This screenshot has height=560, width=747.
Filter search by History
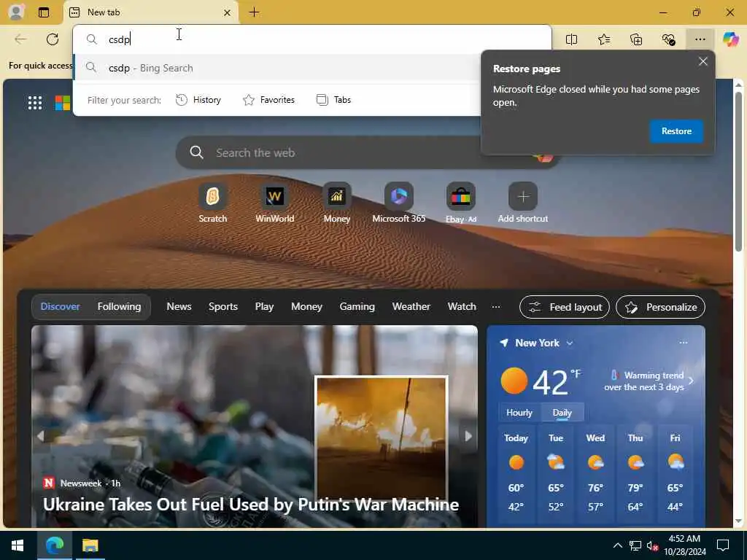(x=198, y=100)
